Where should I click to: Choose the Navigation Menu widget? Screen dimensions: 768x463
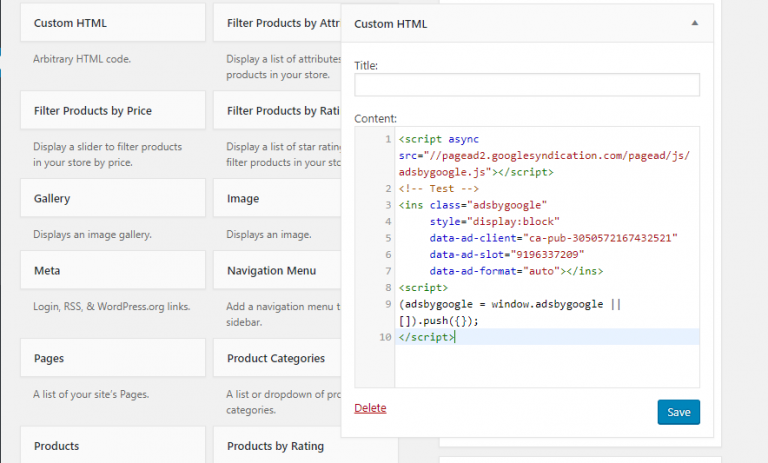(271, 270)
